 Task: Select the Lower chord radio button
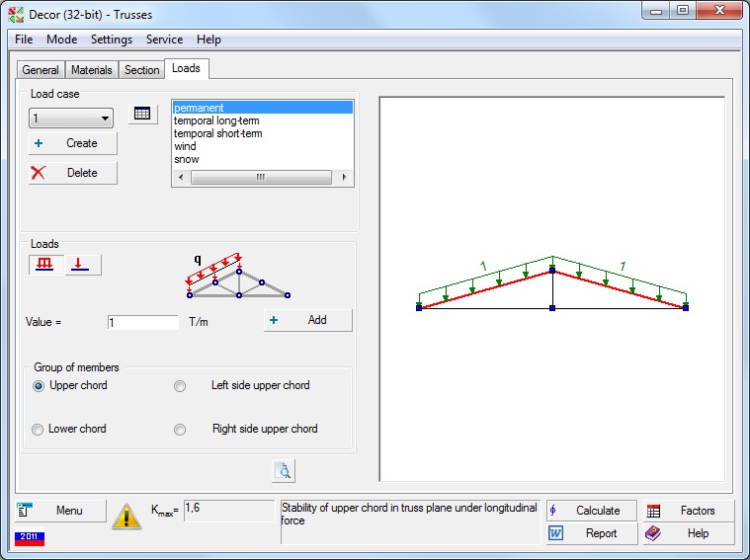38,430
